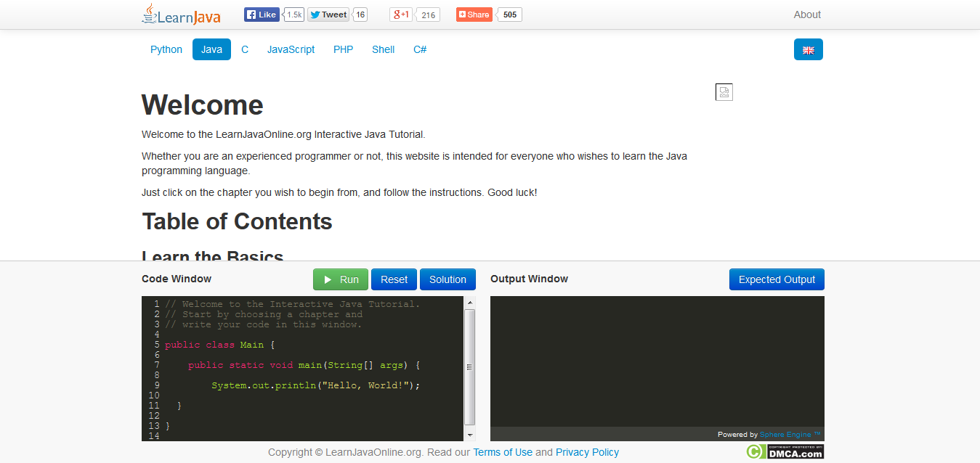Open the C# tutorial tab
980x463 pixels.
point(420,49)
